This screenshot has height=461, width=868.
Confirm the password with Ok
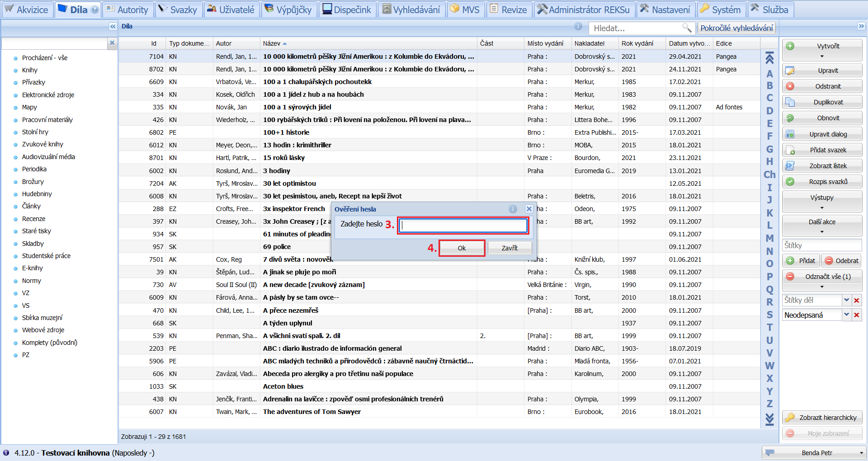pyautogui.click(x=462, y=248)
